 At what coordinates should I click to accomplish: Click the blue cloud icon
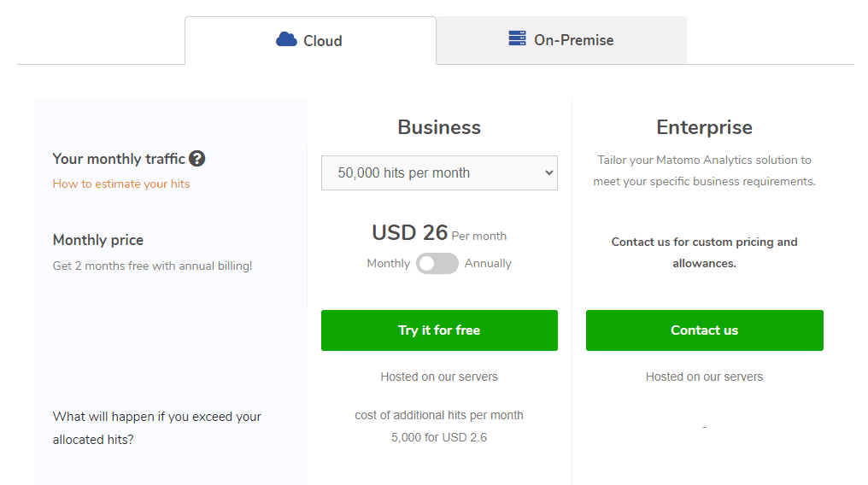coord(286,39)
